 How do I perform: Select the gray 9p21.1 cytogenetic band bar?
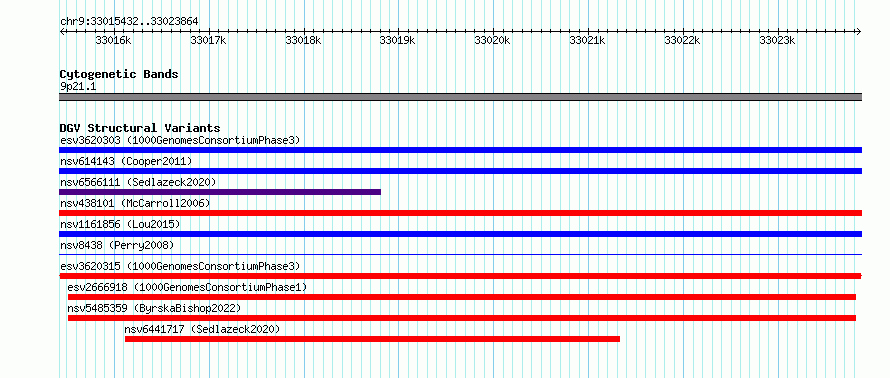pyautogui.click(x=460, y=97)
